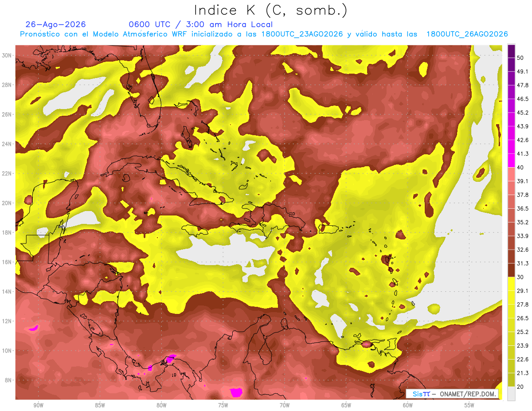The height and width of the screenshot is (411, 532).
Task: Click the colorbar value '42.6'
Action: coord(523,140)
